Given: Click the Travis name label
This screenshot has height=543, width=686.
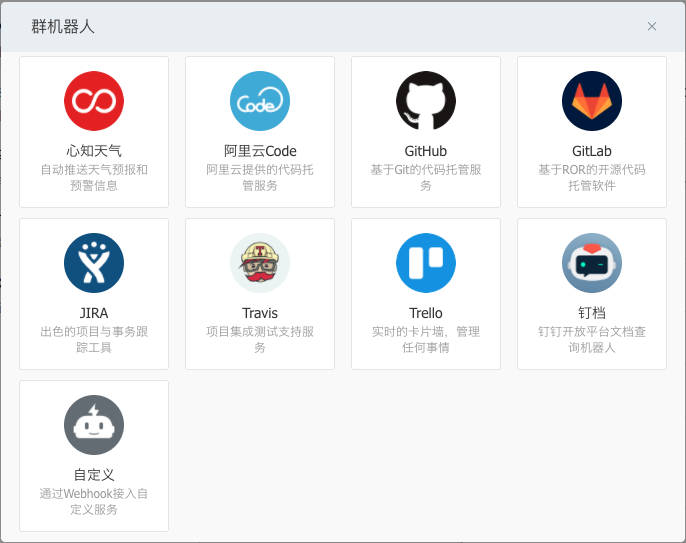Looking at the screenshot, I should (260, 313).
